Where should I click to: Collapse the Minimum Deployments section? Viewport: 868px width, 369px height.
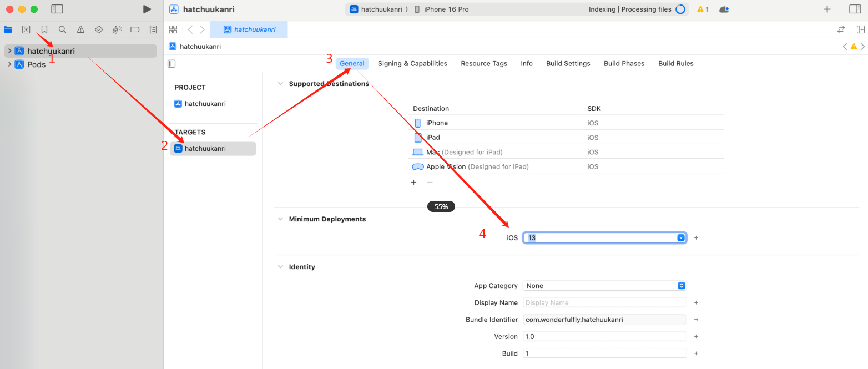[x=280, y=219]
